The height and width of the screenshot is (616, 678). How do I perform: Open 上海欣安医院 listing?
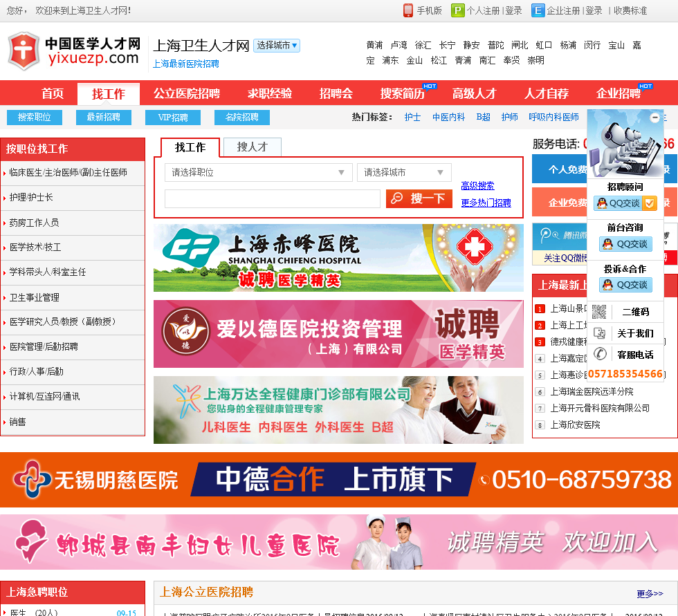(575, 424)
